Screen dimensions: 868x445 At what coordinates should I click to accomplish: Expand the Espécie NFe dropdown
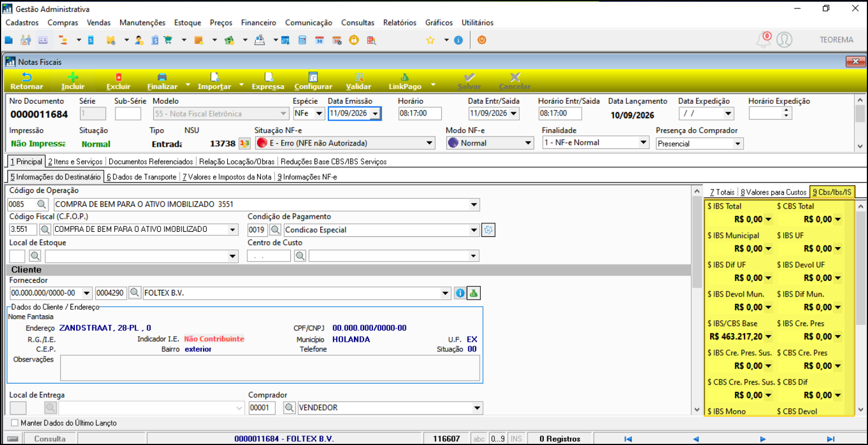pos(319,113)
